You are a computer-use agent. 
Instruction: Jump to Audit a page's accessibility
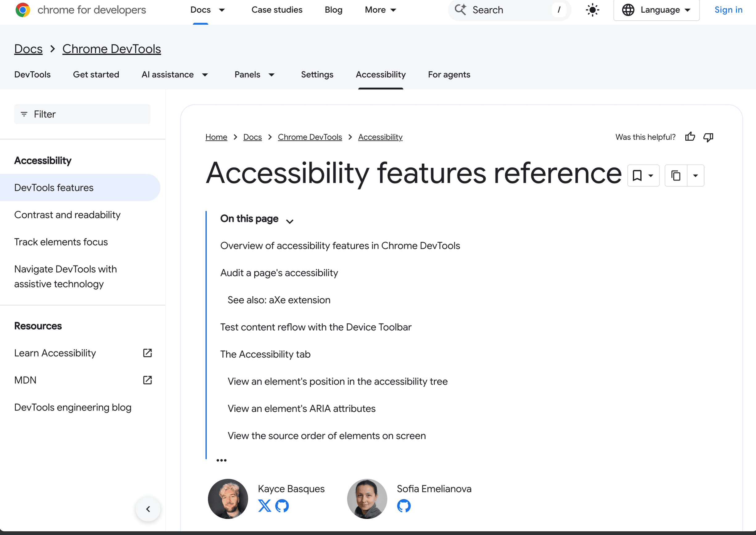[279, 273]
